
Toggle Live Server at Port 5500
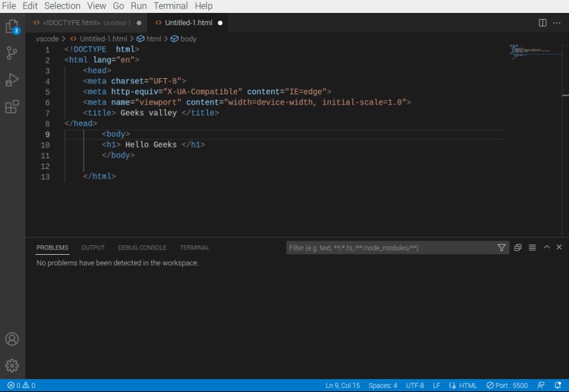coord(507,385)
